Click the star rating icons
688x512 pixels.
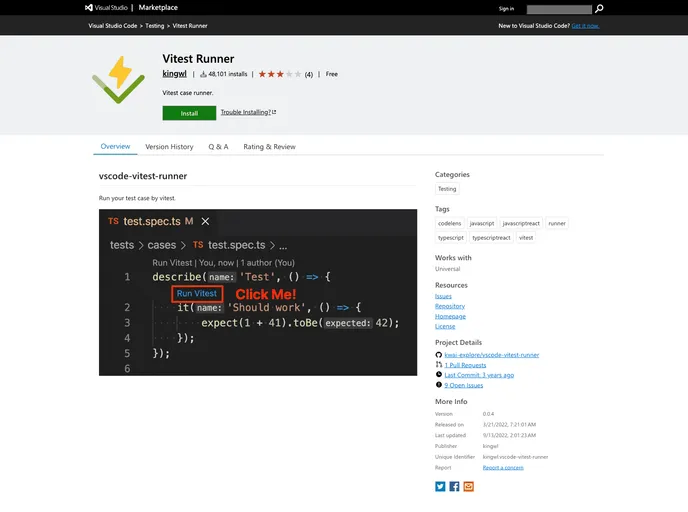(280, 74)
